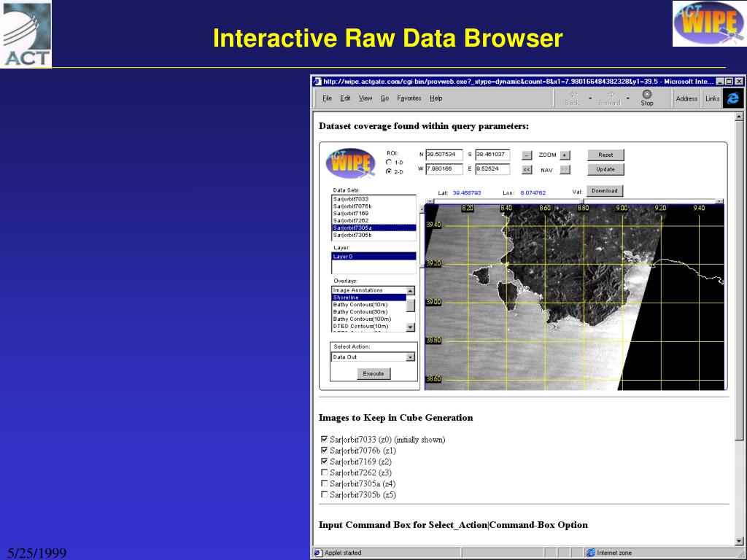Select Layer 0 in the Layer list
This screenshot has width=747, height=560.
(373, 257)
